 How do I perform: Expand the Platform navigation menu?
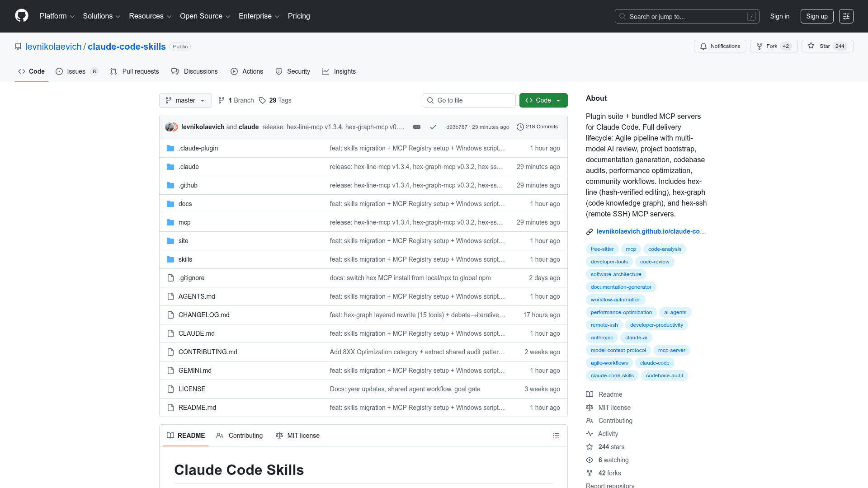57,16
